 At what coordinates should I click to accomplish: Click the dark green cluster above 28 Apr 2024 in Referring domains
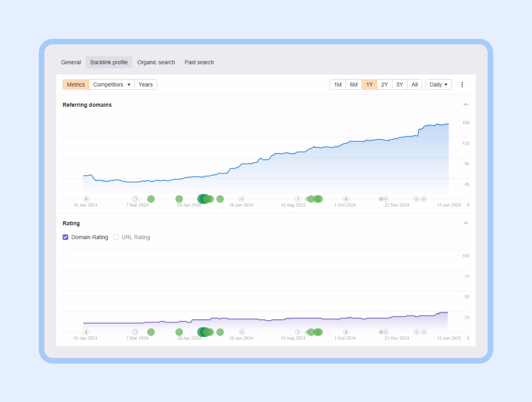(x=203, y=199)
